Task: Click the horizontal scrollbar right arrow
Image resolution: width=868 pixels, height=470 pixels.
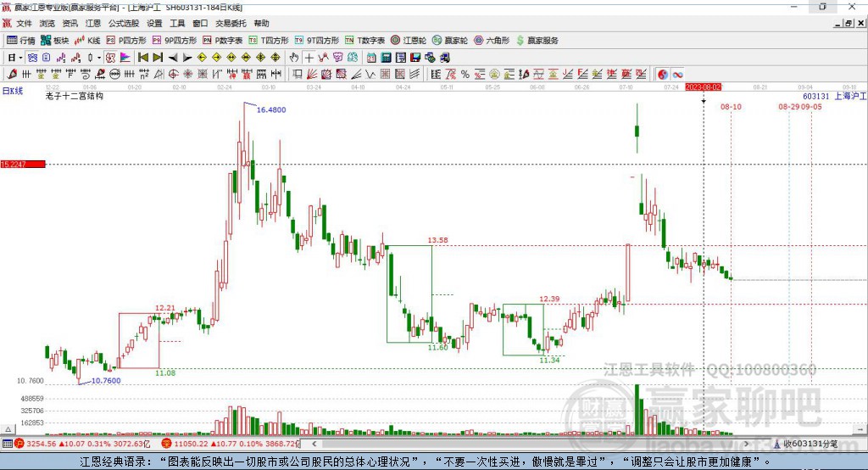Action: [746, 444]
